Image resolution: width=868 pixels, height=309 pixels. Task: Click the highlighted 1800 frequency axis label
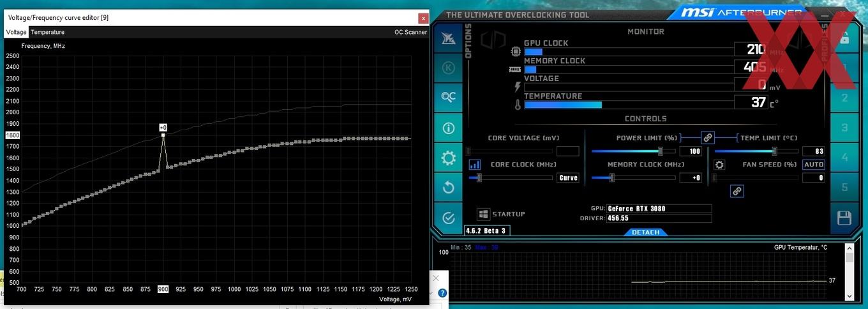(13, 135)
